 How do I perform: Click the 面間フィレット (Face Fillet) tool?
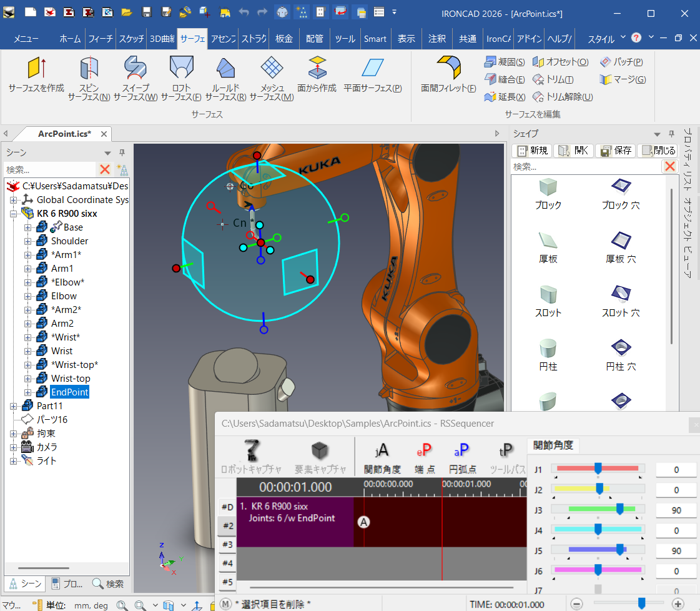tap(448, 74)
